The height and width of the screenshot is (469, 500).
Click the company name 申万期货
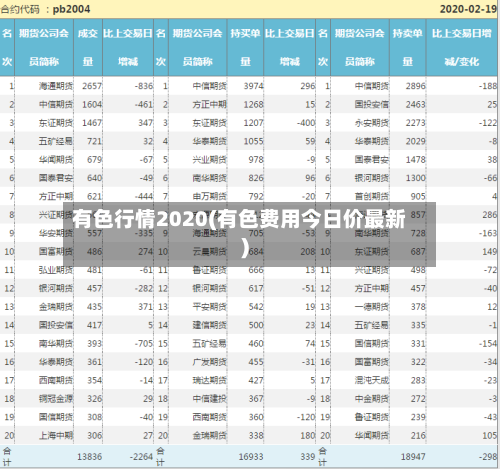point(210,196)
